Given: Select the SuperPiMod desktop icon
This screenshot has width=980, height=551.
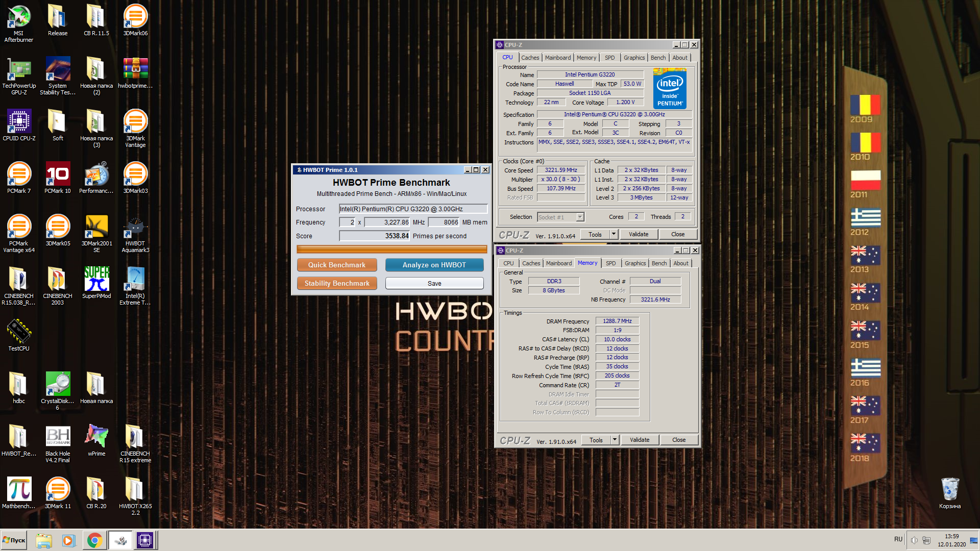Looking at the screenshot, I should click(96, 283).
